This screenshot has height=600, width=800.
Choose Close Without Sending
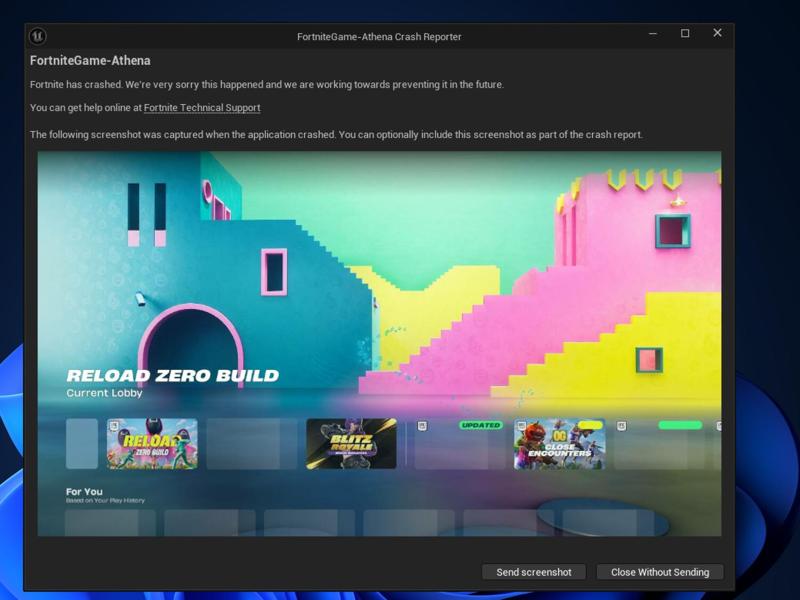[x=660, y=572]
